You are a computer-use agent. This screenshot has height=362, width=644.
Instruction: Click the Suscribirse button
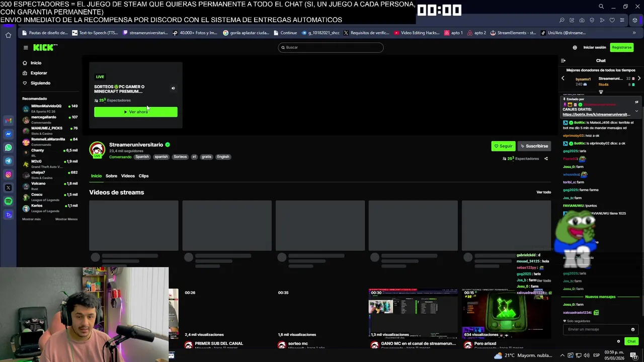[534, 146]
